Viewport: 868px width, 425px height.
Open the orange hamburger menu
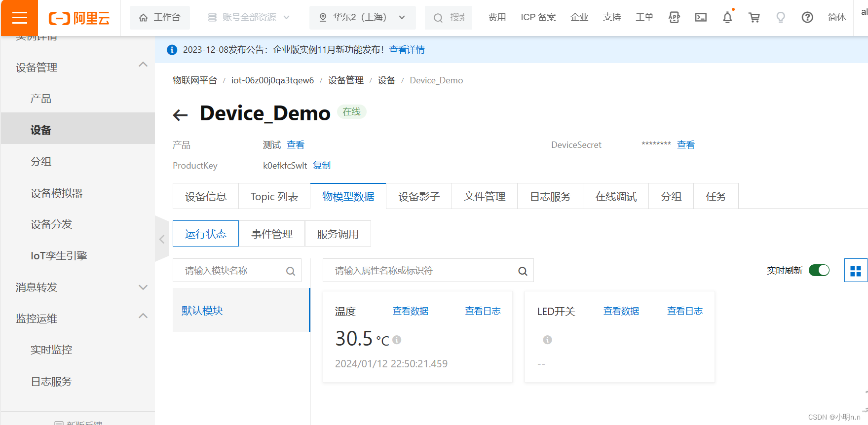(x=19, y=18)
